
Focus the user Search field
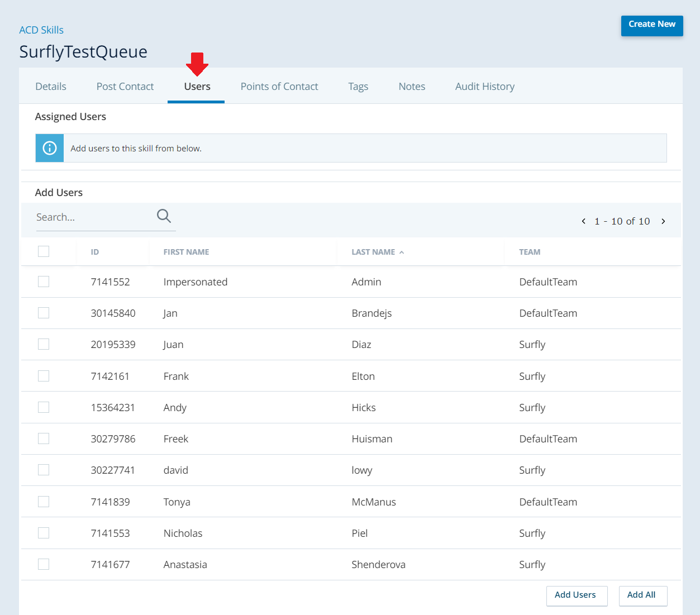(x=92, y=217)
